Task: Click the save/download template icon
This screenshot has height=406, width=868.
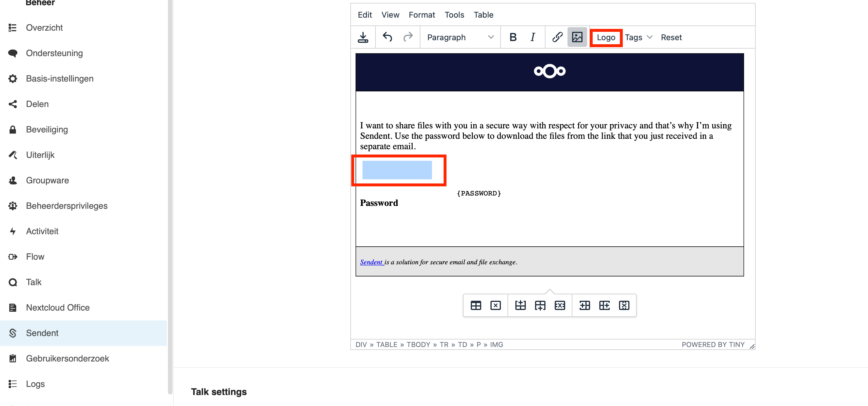Action: click(x=363, y=37)
